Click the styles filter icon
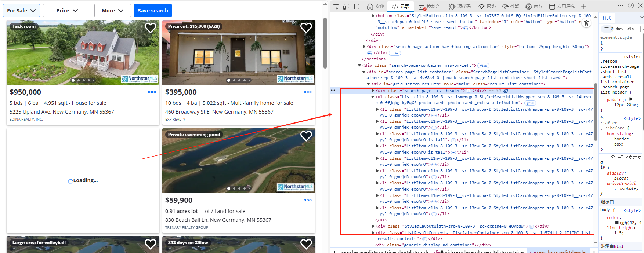The width and height of the screenshot is (644, 253). click(x=607, y=29)
